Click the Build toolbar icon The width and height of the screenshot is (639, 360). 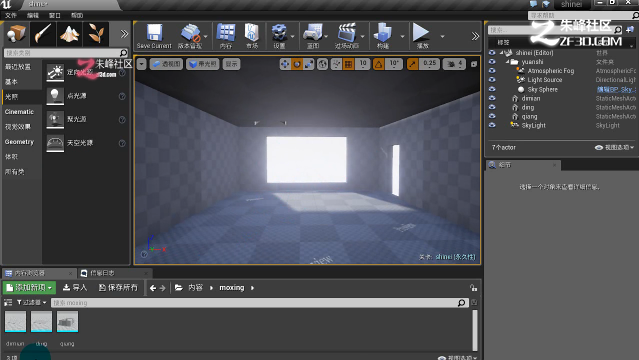click(x=383, y=36)
